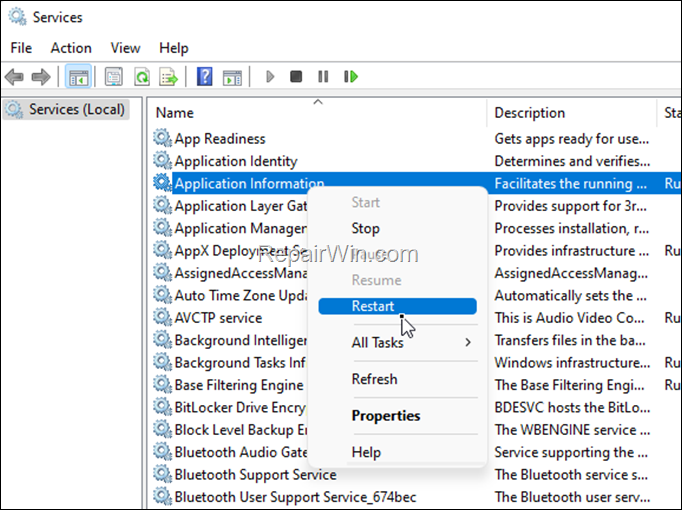Click the gear icon of AVCTP service
Image resolution: width=682 pixels, height=510 pixels.
coord(162,317)
